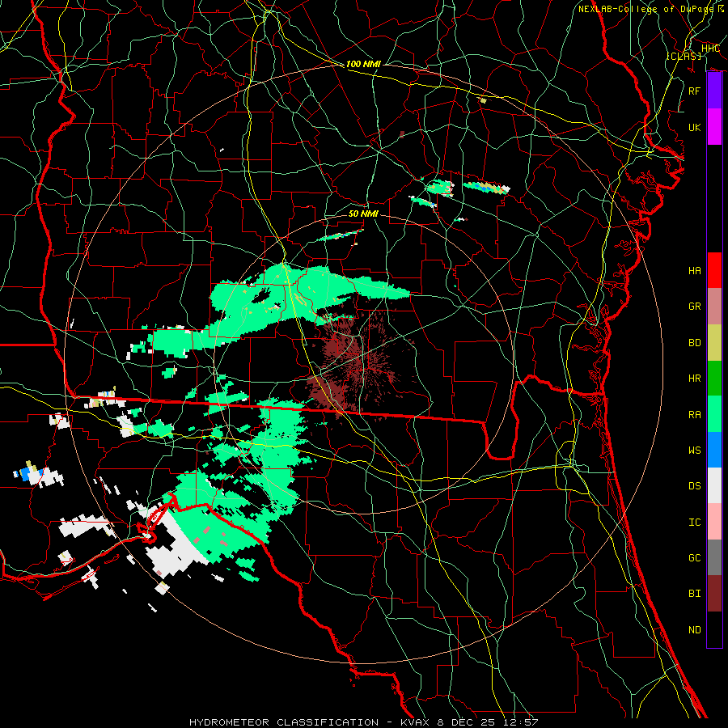Click the "[CLAS]" units label

684,56
